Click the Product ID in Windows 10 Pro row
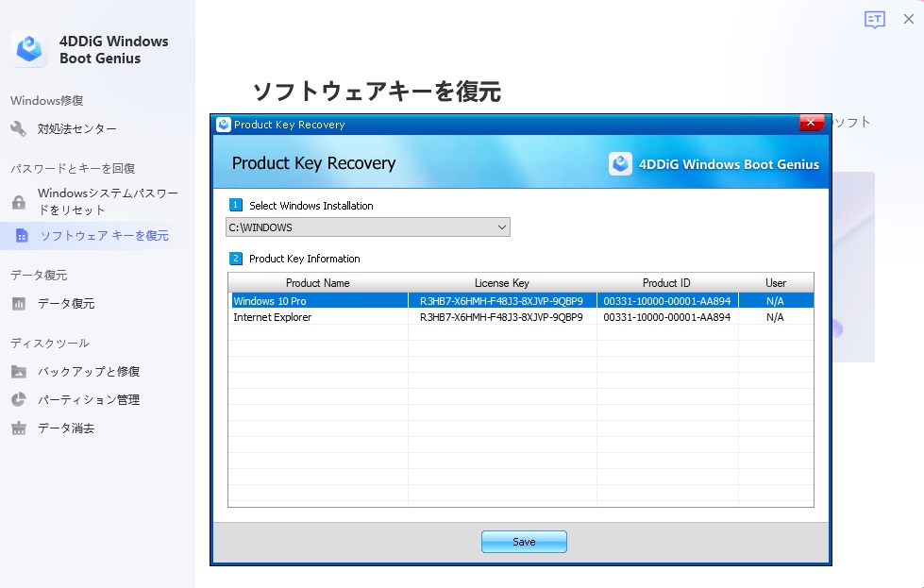Viewport: 924px width, 588px height. [667, 300]
